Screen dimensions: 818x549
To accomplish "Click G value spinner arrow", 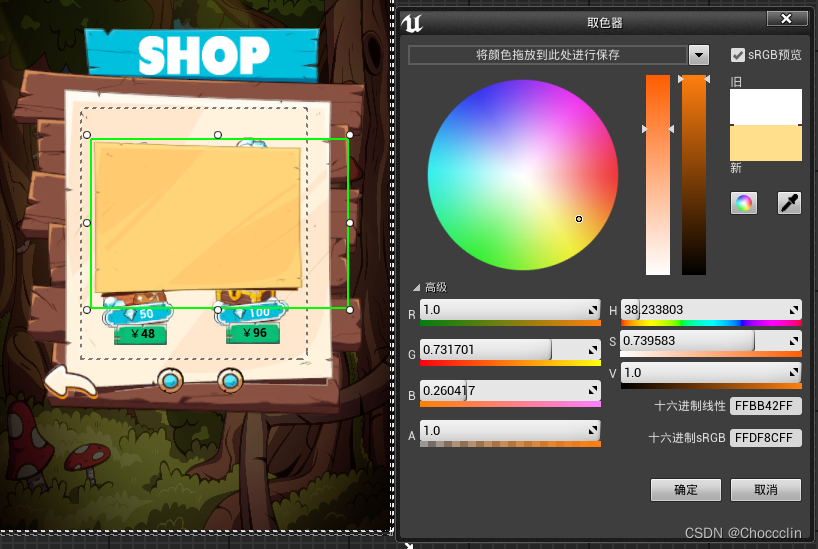I will point(593,350).
